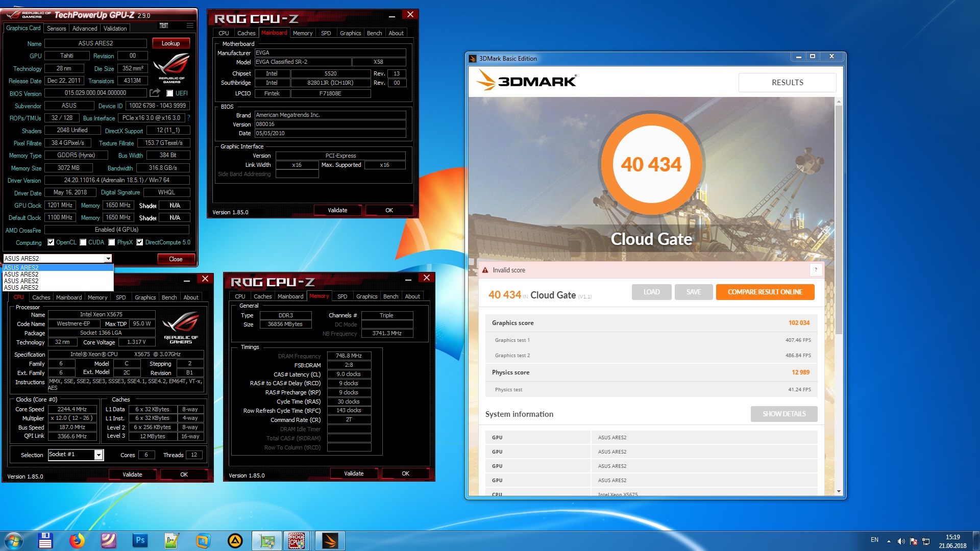Switch to the Advanced tab in GPU-Z
Viewport: 980px width, 551px height.
point(85,29)
